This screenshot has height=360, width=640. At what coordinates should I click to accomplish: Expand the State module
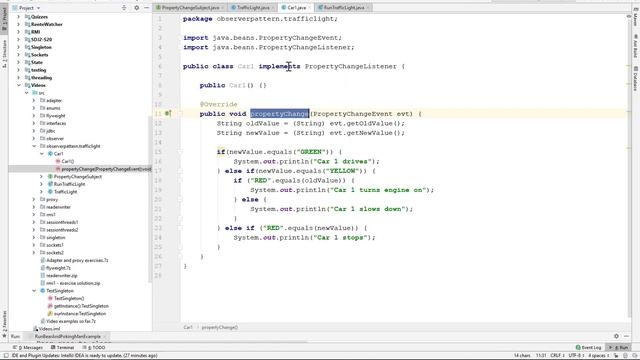tap(18, 62)
